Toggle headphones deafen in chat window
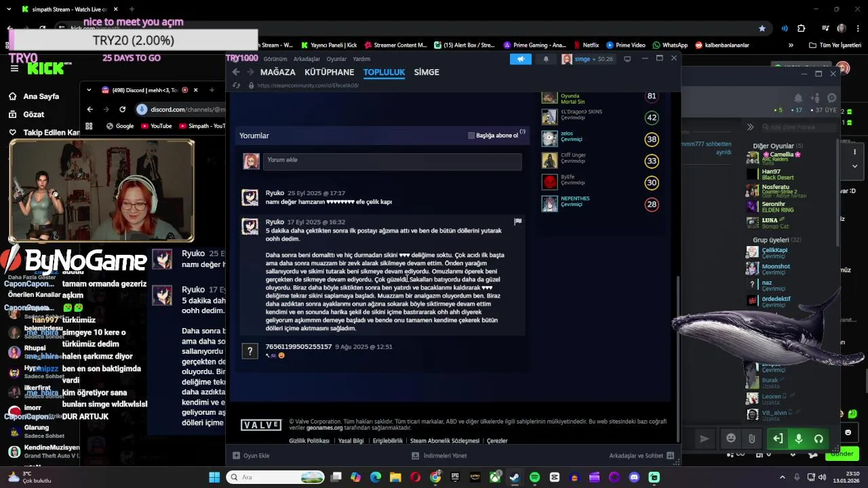 point(818,439)
